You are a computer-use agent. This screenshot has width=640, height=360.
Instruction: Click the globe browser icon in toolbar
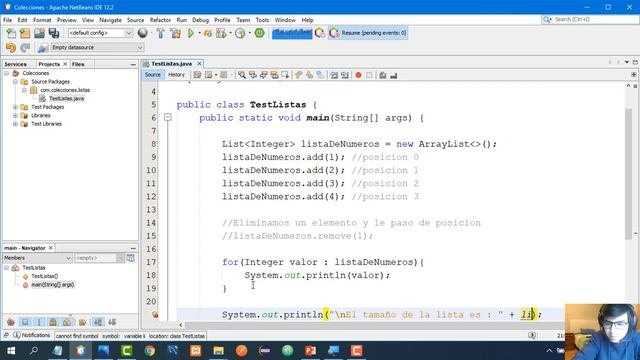click(142, 33)
